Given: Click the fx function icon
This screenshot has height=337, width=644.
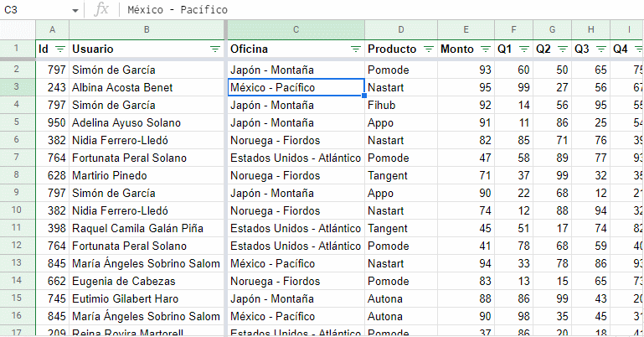Looking at the screenshot, I should pos(101,9).
